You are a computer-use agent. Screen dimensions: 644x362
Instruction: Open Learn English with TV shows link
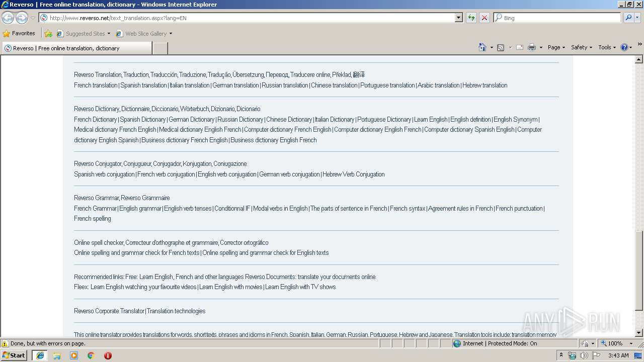[x=300, y=287]
